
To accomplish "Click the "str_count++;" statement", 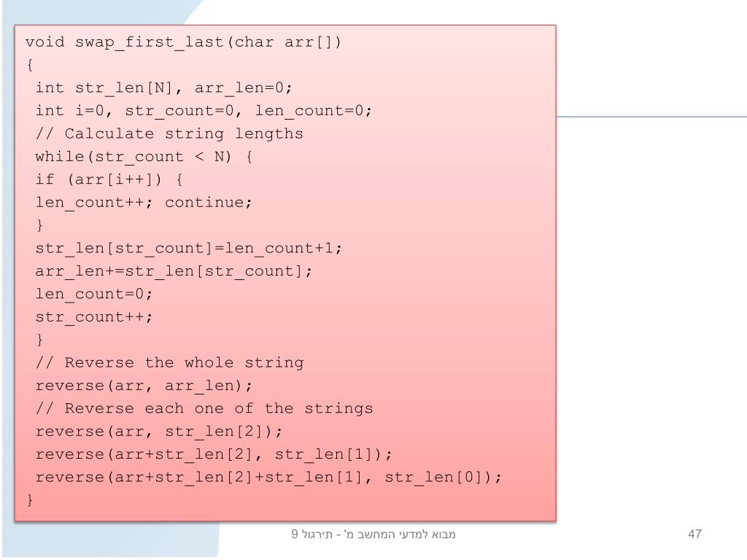I will pyautogui.click(x=94, y=317).
